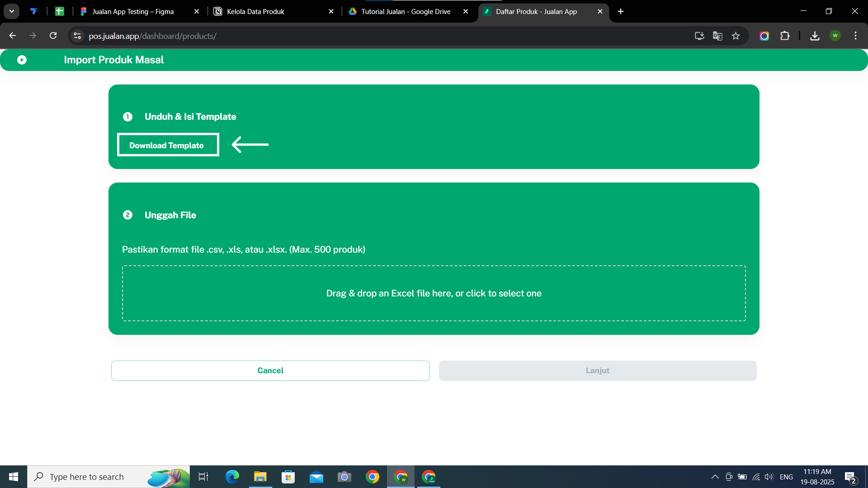The image size is (868, 488).
Task: View site information icon next to URL
Action: 77,36
